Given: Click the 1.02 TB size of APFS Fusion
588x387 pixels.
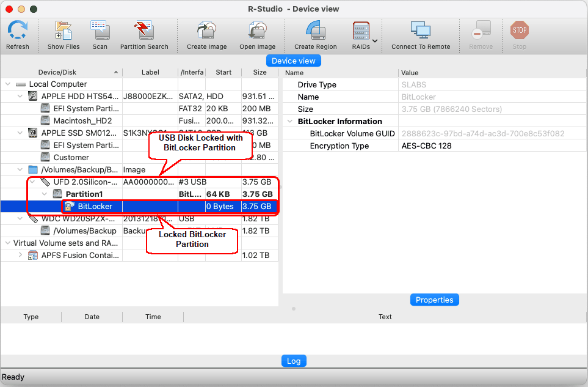Looking at the screenshot, I should click(256, 255).
